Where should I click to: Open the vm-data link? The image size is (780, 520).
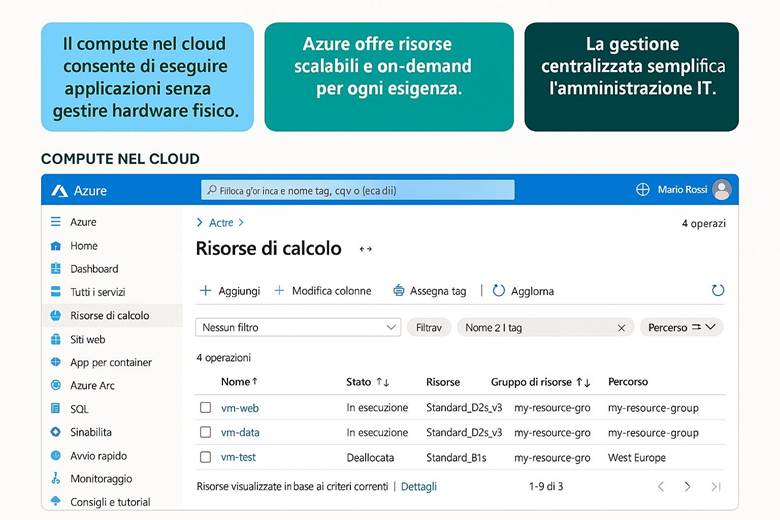[240, 432]
